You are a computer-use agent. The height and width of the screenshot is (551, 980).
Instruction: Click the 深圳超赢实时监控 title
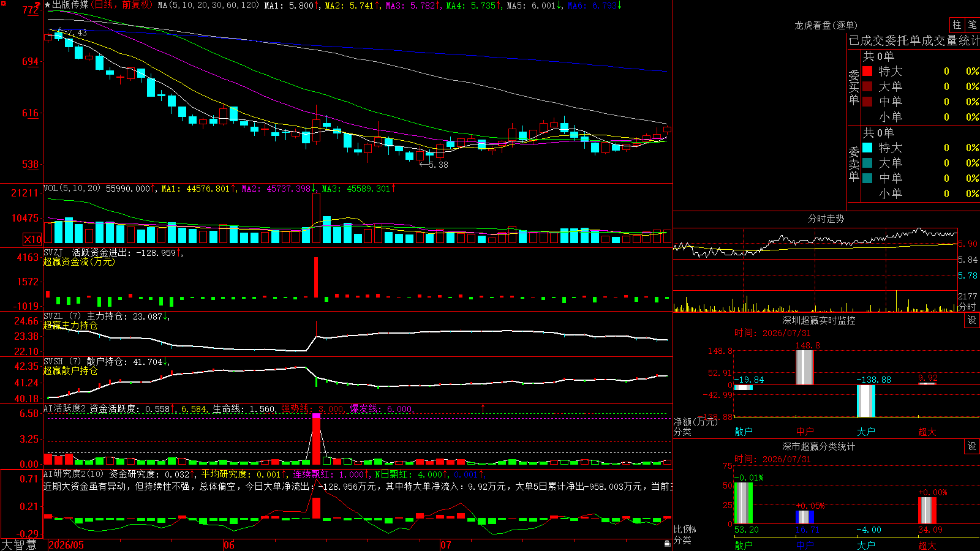818,320
